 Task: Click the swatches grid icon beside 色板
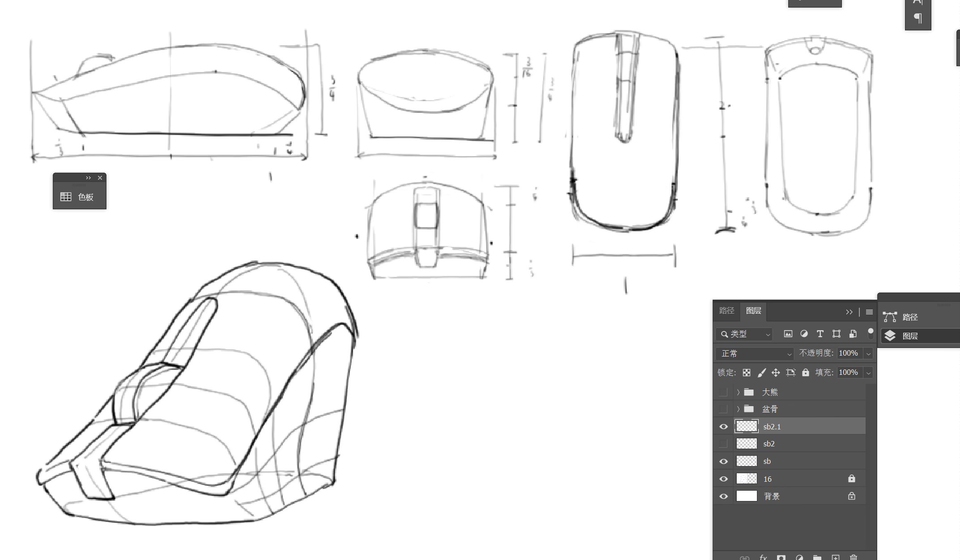(x=66, y=197)
